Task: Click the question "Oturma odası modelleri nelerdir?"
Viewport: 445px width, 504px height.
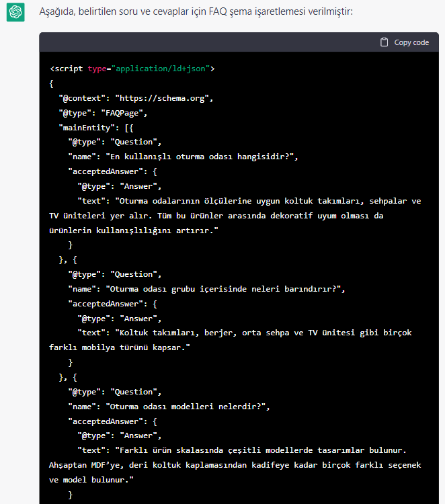Action: tap(186, 407)
